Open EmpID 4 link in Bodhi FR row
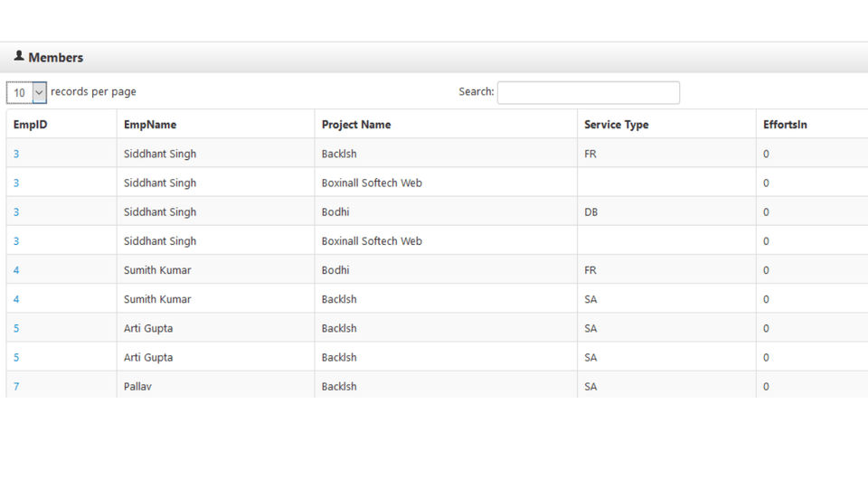This screenshot has height=488, width=868. tap(16, 270)
